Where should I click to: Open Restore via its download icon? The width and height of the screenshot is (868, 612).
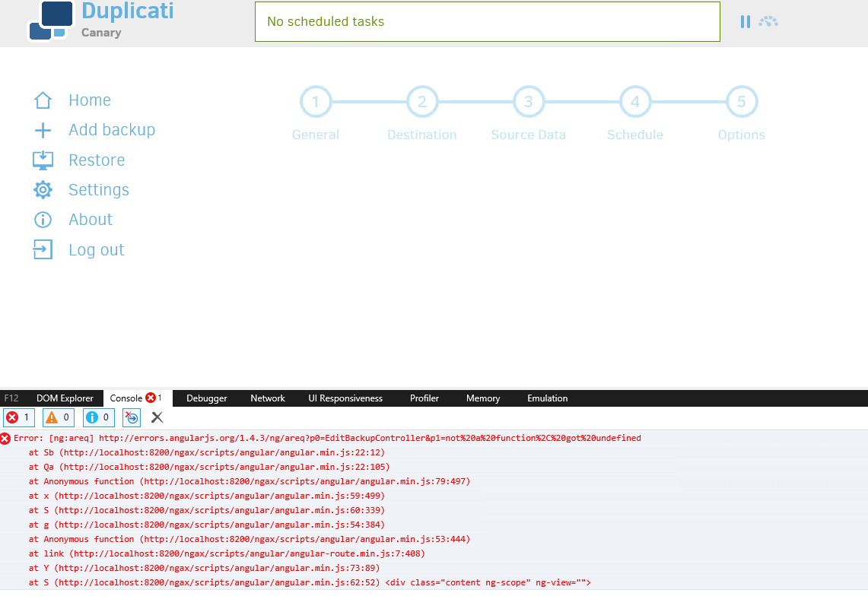[43, 160]
